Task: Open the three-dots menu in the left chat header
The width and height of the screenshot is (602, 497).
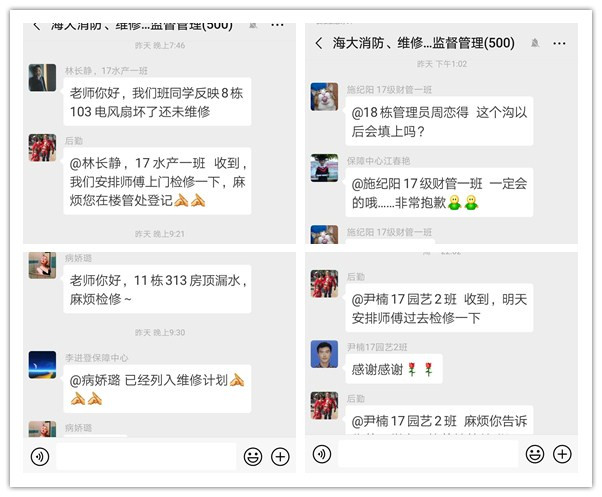Action: [x=277, y=25]
